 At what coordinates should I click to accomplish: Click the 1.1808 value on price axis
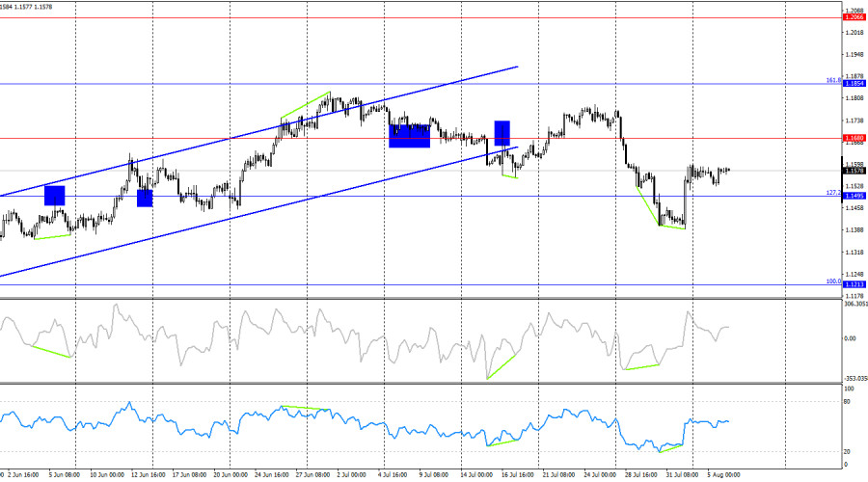point(854,98)
